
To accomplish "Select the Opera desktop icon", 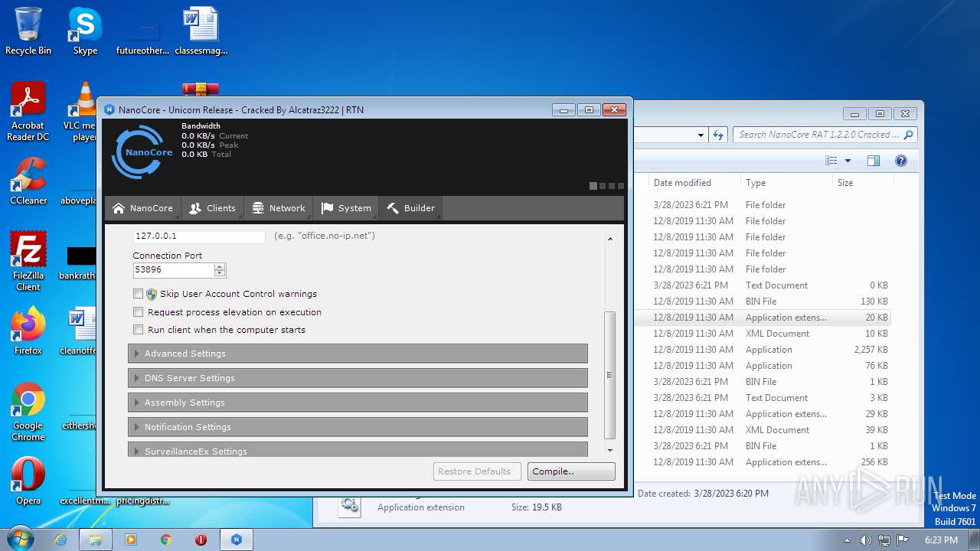I will click(x=28, y=481).
